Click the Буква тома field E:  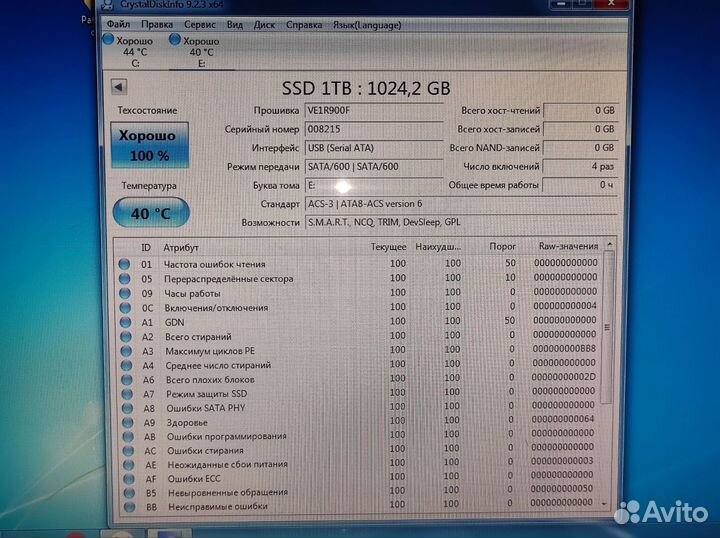click(x=374, y=185)
